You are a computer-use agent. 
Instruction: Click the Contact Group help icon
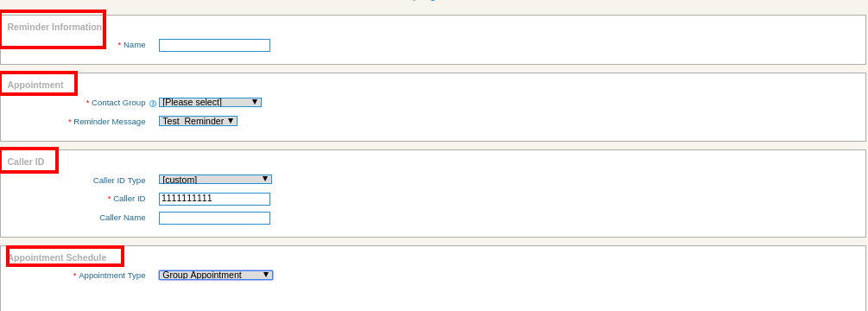(x=153, y=104)
